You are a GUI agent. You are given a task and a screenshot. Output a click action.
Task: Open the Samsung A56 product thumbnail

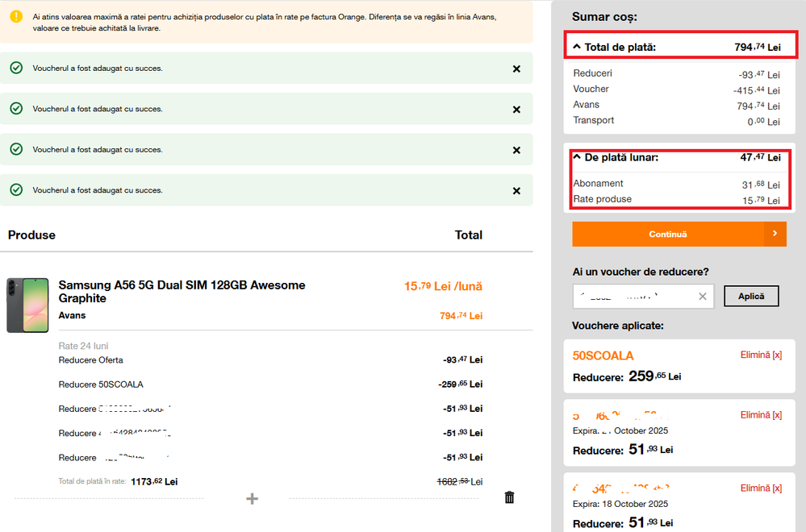click(x=27, y=305)
